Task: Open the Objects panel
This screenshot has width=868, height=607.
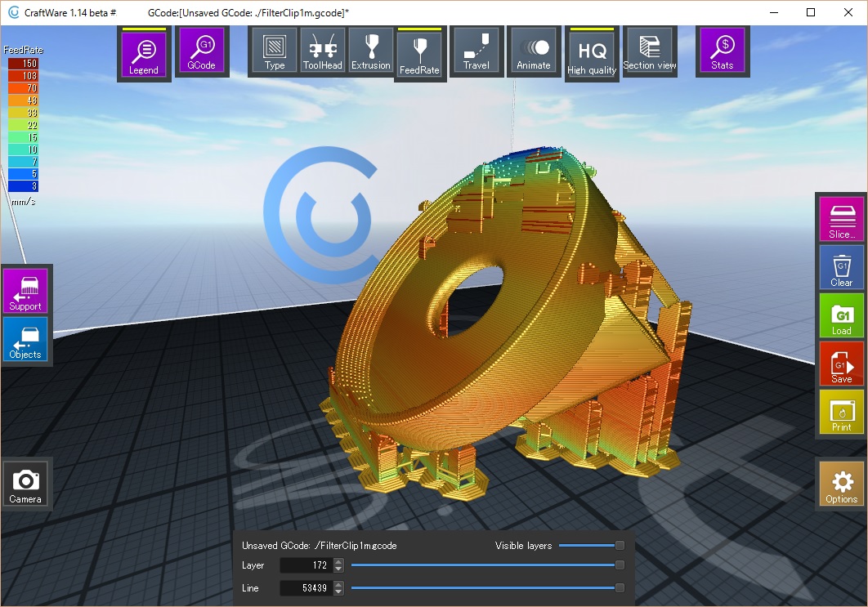Action: tap(25, 340)
